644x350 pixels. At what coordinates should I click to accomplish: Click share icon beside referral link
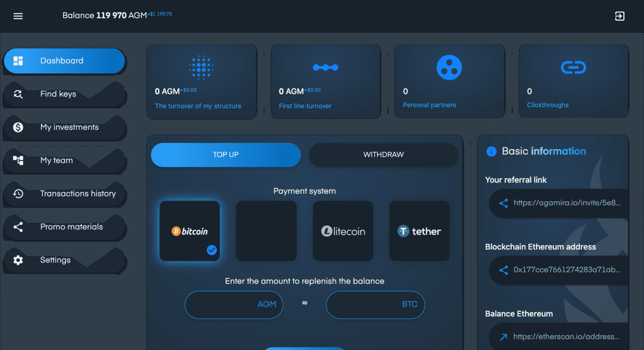coord(504,203)
